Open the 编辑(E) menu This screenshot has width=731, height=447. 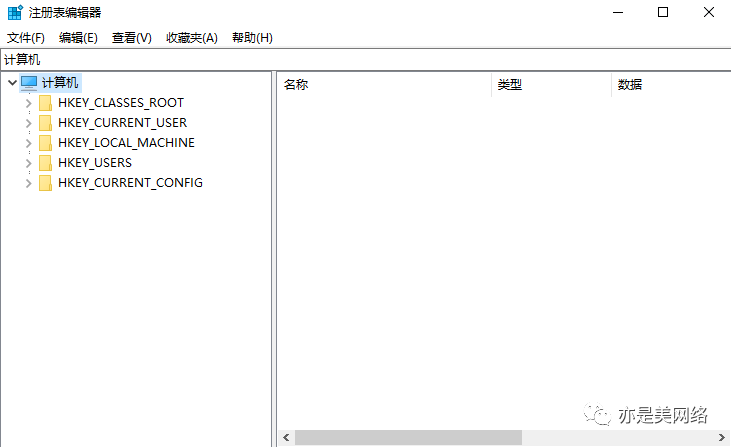78,38
